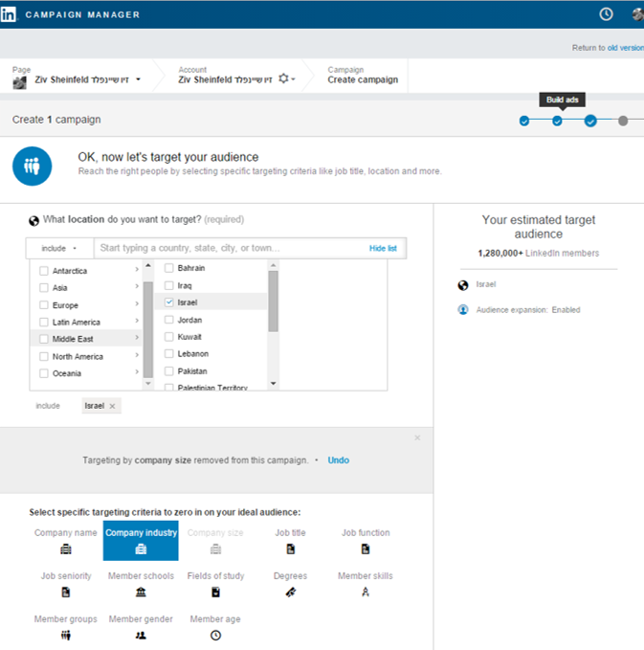
Task: Click the account settings gear icon
Action: click(x=283, y=78)
